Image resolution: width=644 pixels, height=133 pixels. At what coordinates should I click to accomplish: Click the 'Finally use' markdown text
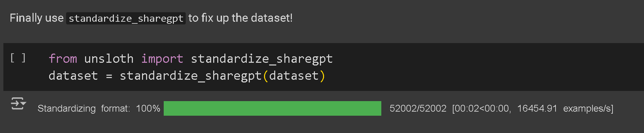tap(37, 18)
